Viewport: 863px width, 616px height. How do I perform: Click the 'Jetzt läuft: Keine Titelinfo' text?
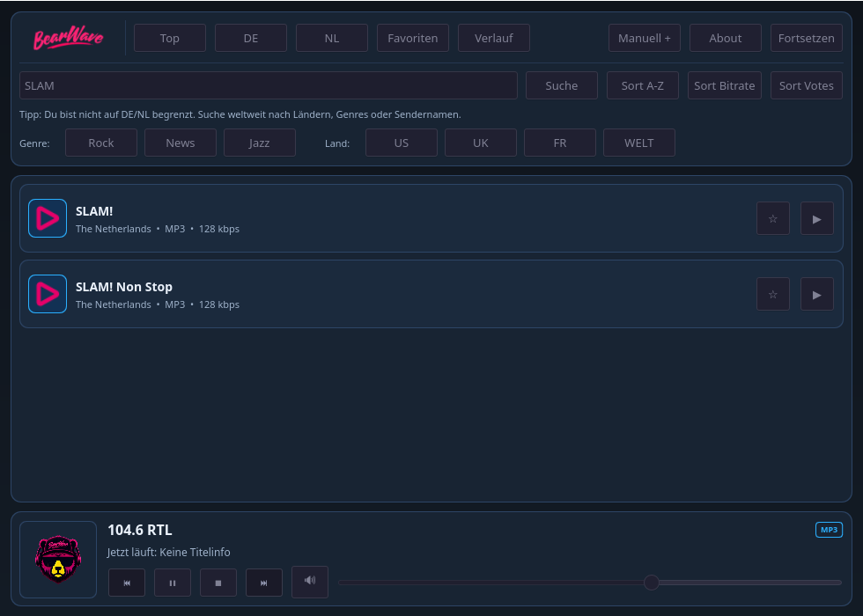[x=168, y=553]
